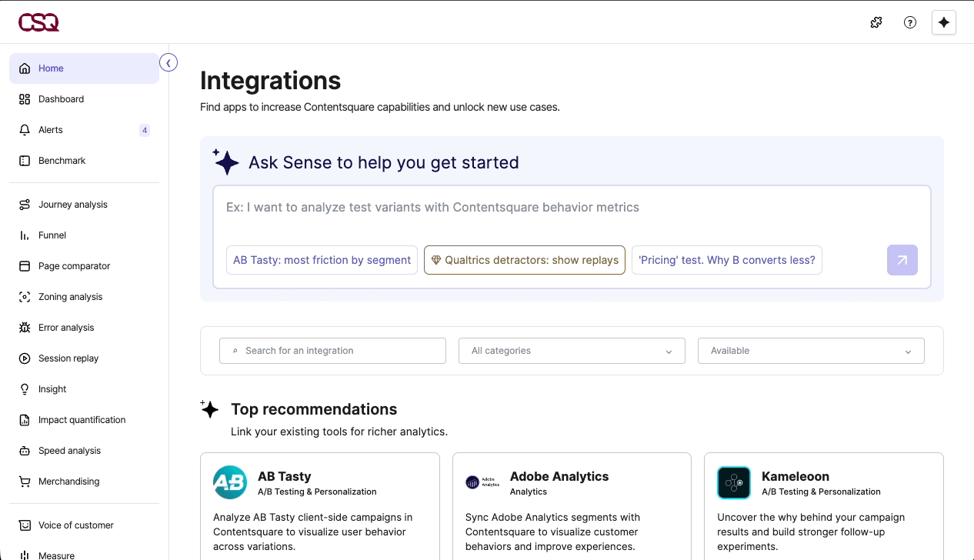Go to Home in the sidebar
Viewport: 974px width, 560px height.
[84, 68]
